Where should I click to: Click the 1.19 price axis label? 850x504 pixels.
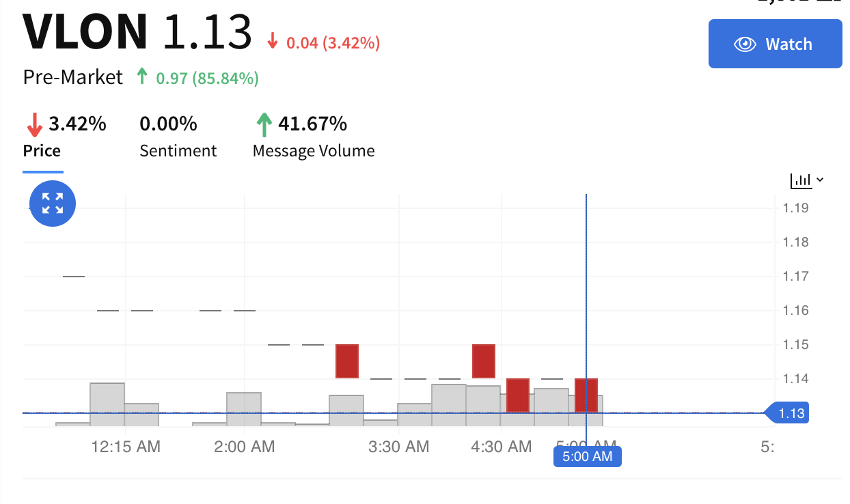tap(795, 208)
